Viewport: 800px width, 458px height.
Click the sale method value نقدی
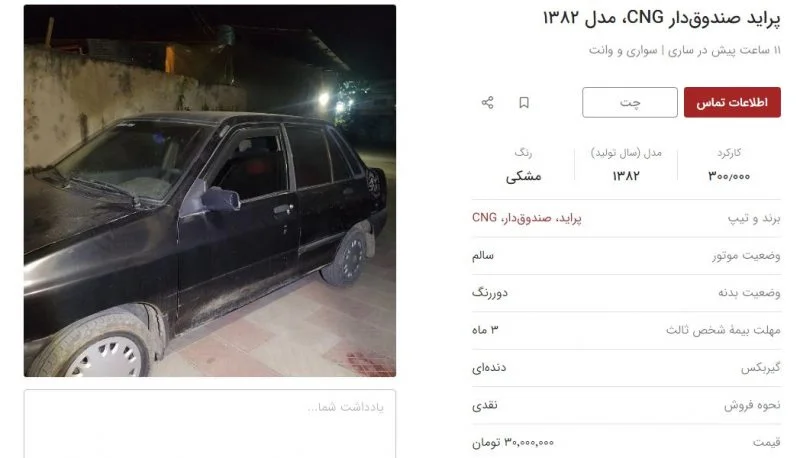[485, 405]
